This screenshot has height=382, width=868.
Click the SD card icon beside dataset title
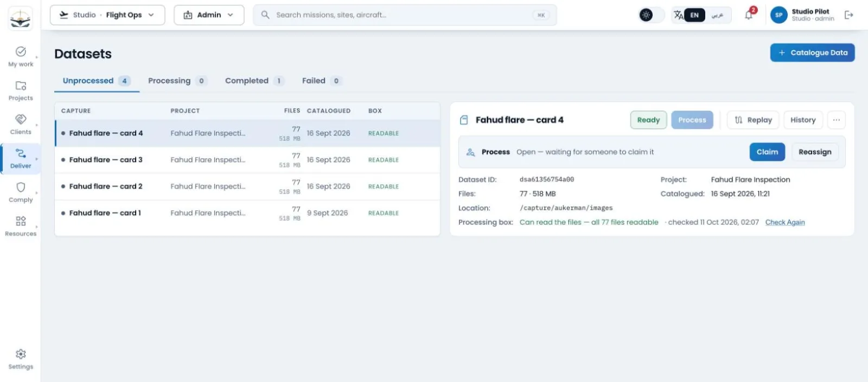pos(464,120)
